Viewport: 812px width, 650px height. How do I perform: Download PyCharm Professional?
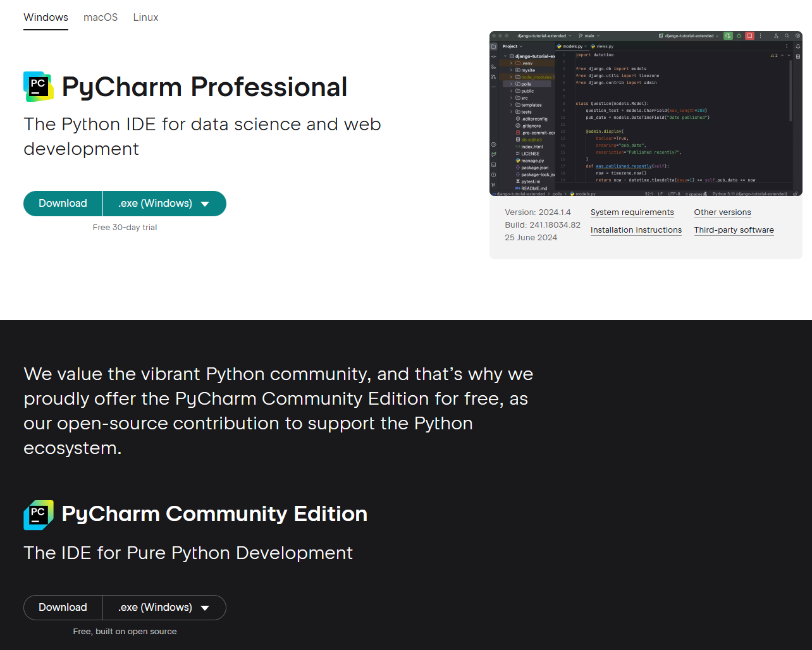63,204
